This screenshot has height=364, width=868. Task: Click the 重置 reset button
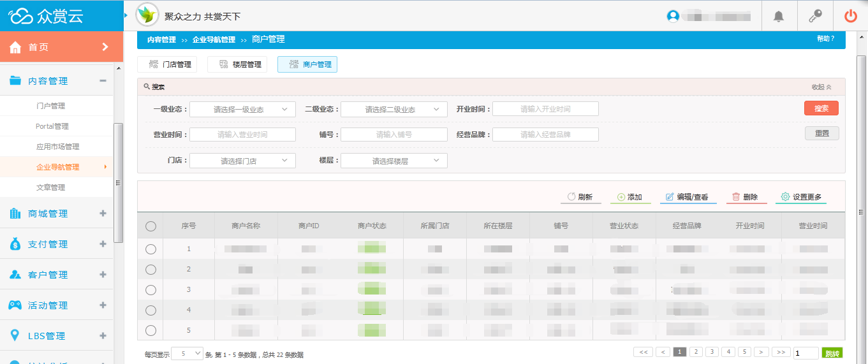[x=821, y=133]
